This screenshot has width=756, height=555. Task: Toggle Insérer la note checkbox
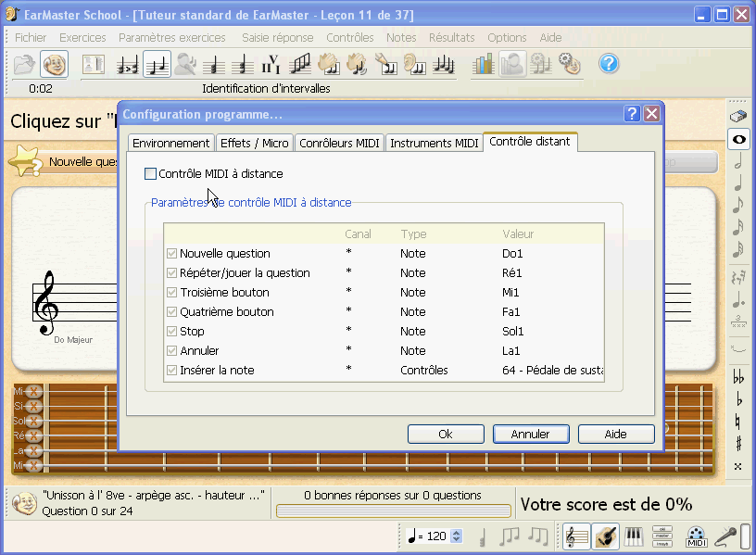click(x=171, y=371)
